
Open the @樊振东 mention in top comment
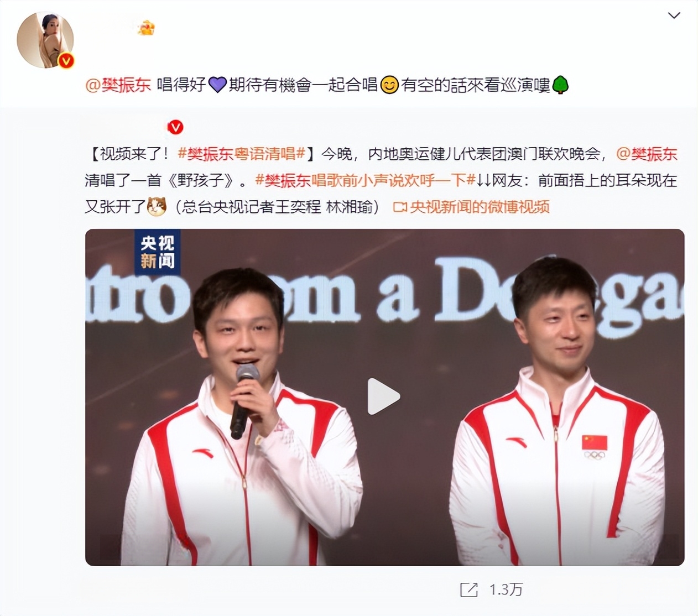[118, 85]
